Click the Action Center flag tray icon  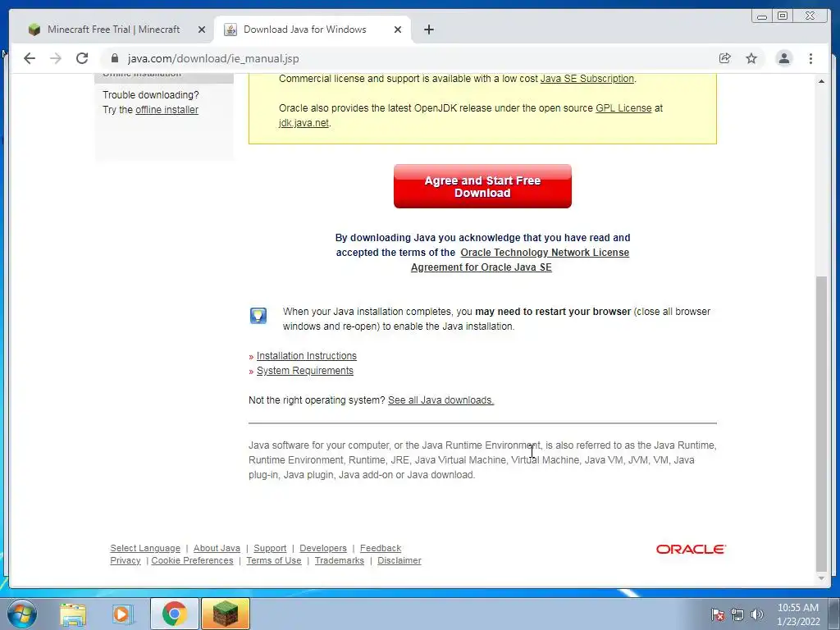[x=717, y=614]
